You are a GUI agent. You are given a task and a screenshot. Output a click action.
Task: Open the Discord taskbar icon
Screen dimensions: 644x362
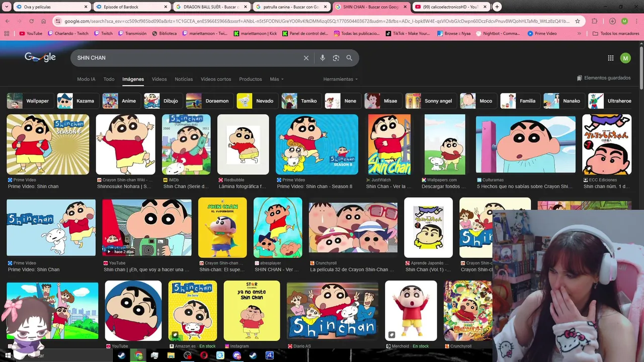click(236, 355)
